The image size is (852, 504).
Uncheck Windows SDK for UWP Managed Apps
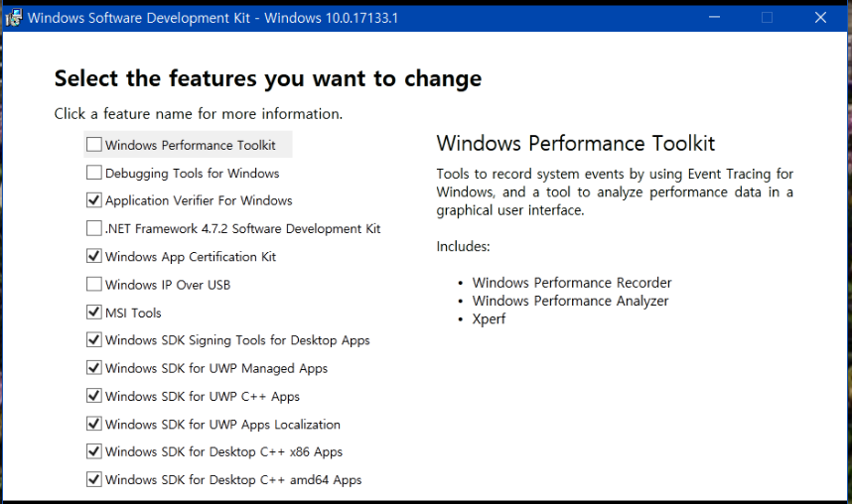(x=94, y=368)
